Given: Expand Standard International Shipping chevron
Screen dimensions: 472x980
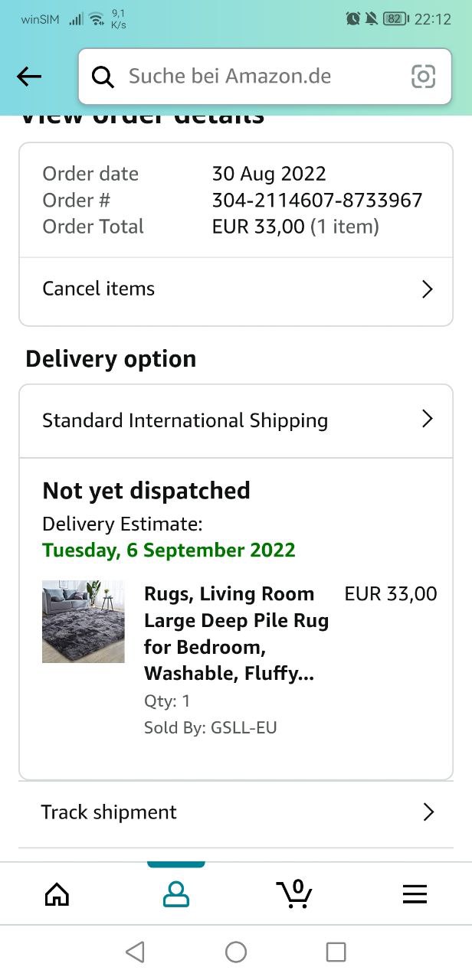Looking at the screenshot, I should [x=428, y=419].
